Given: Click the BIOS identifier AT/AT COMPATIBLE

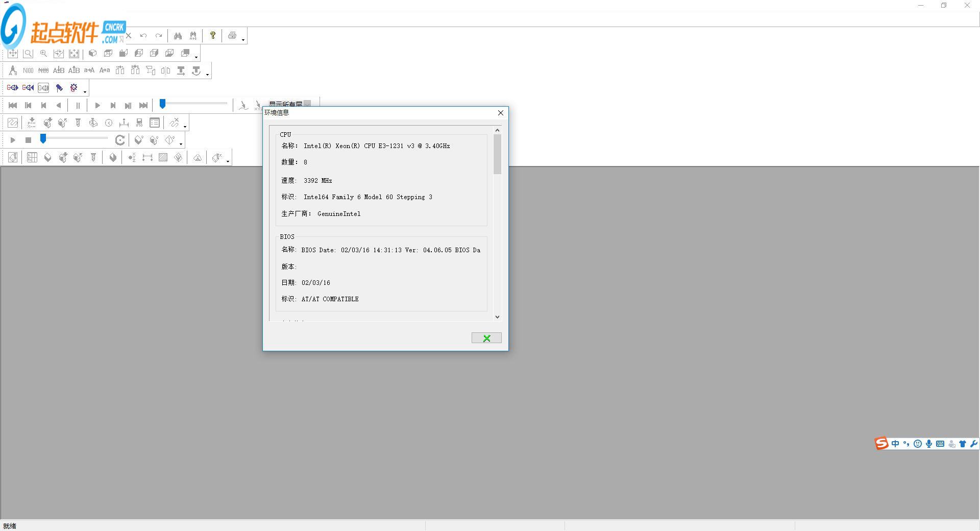Looking at the screenshot, I should [x=330, y=299].
